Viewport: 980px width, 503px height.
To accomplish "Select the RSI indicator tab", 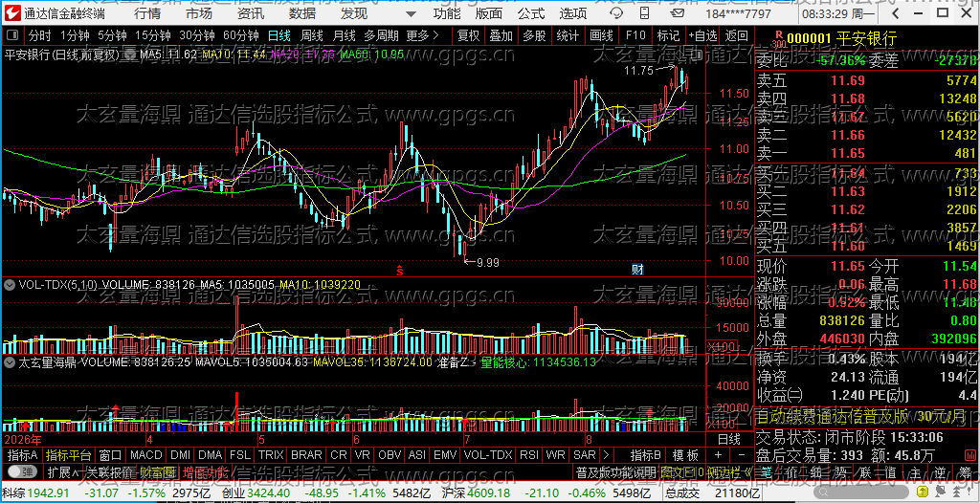I will click(x=528, y=455).
